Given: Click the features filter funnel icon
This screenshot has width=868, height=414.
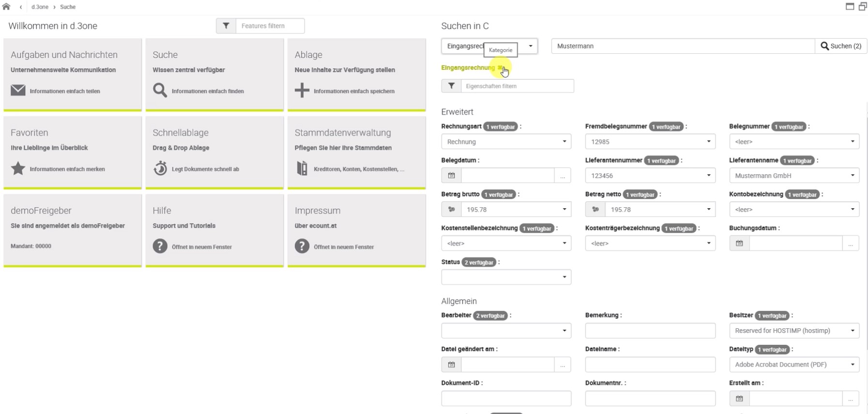Looking at the screenshot, I should point(226,26).
